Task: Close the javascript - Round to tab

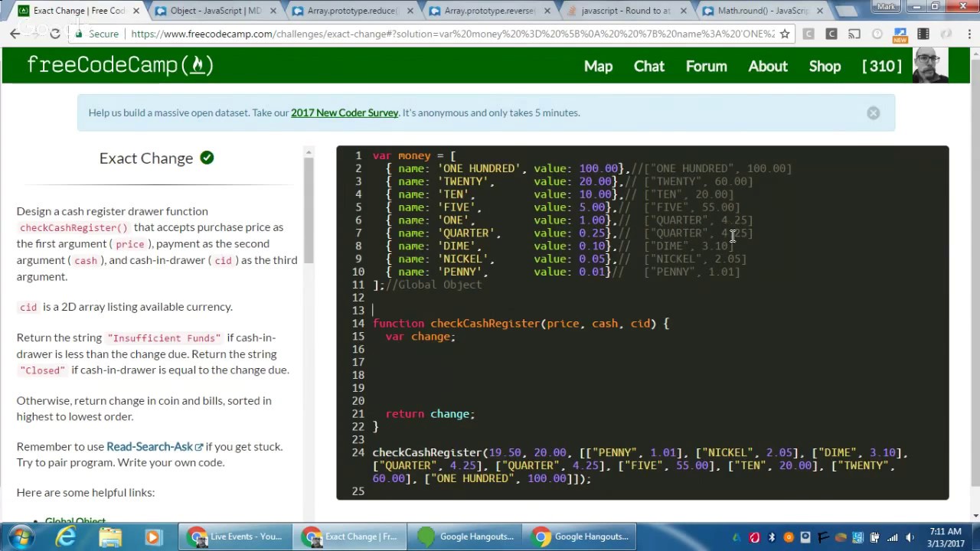Action: coord(684,11)
